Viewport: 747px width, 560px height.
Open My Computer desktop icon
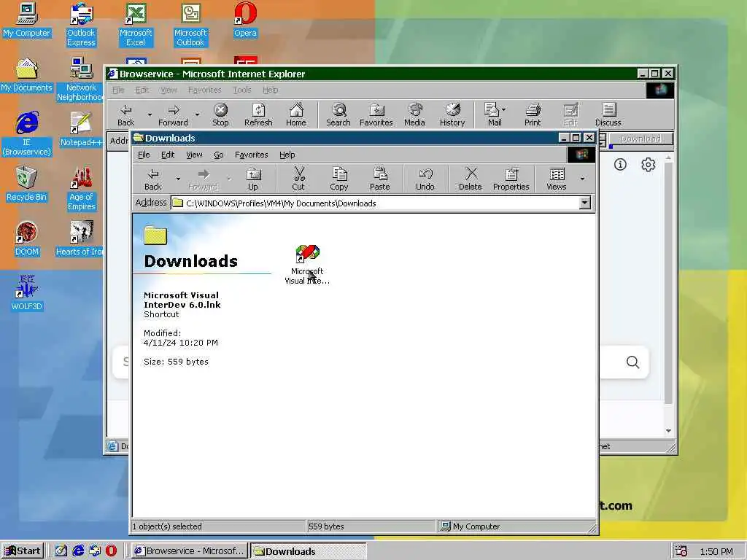pos(27,20)
